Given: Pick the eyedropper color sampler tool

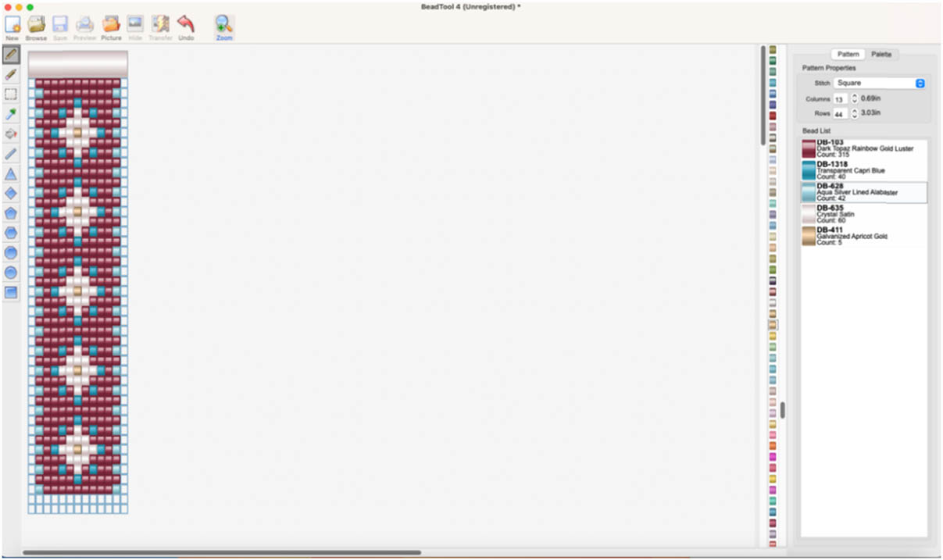Looking at the screenshot, I should (x=11, y=115).
